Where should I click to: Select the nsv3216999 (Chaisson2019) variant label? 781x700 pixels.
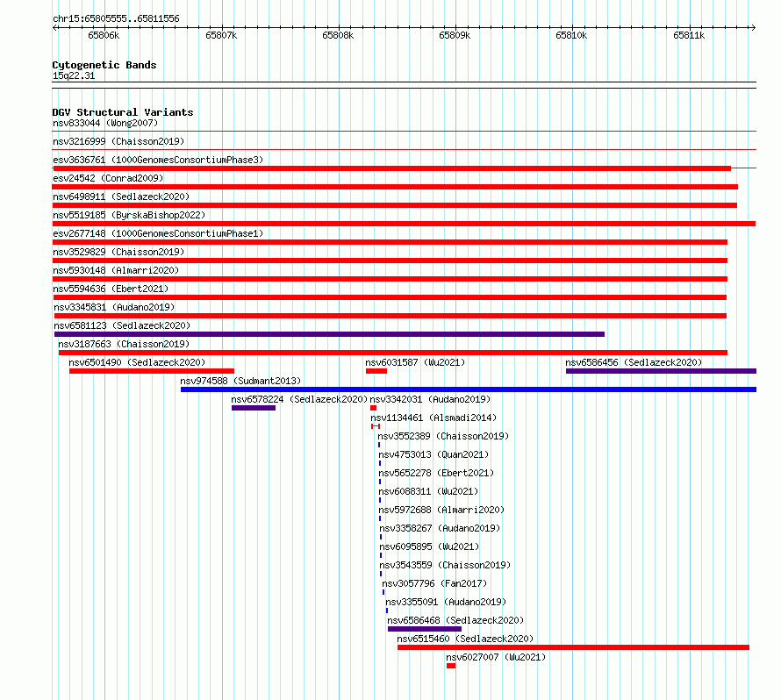pyautogui.click(x=118, y=141)
